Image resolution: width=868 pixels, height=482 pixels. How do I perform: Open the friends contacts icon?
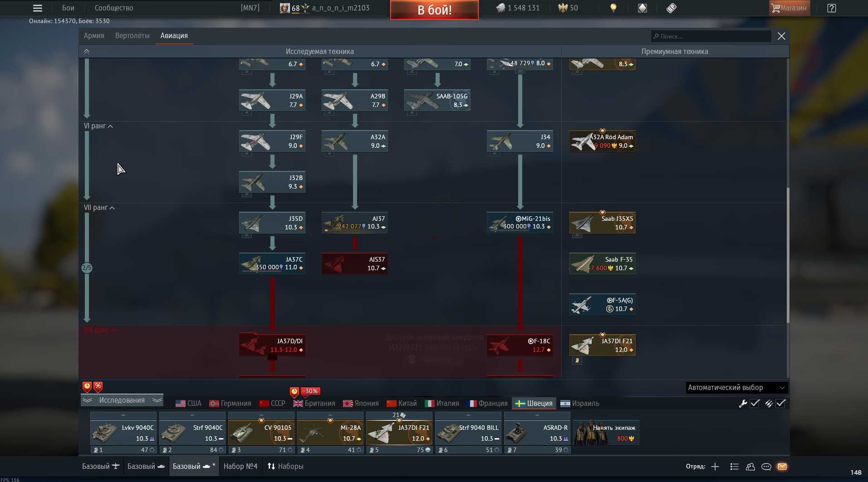pyautogui.click(x=750, y=467)
